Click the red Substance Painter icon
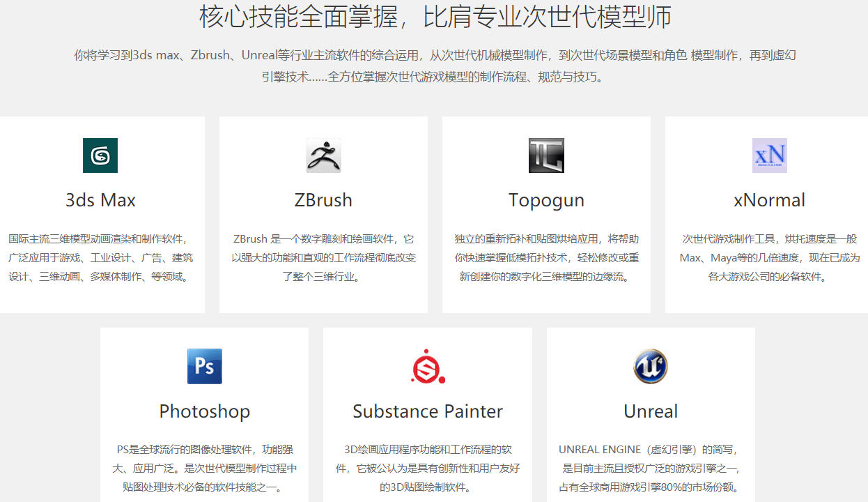 428,367
